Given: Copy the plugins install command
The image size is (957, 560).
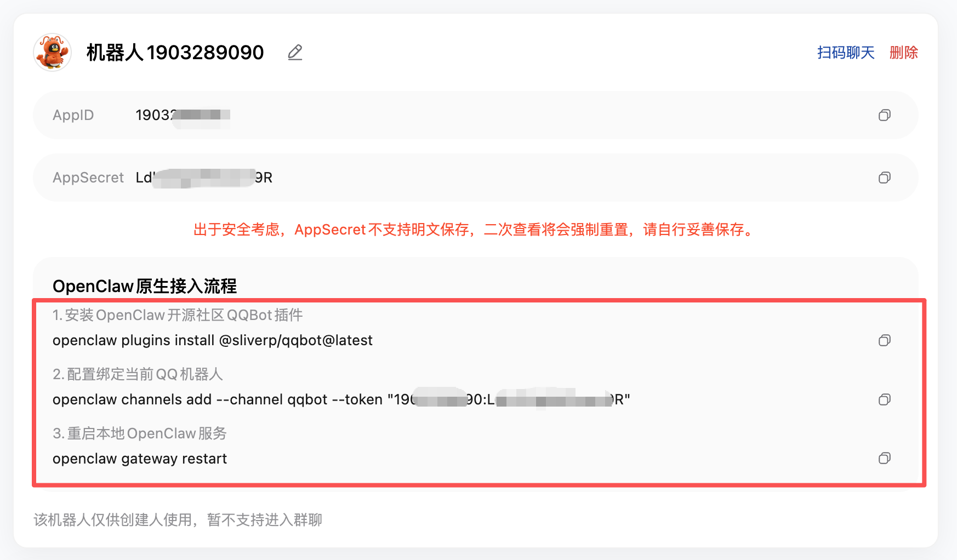Looking at the screenshot, I should point(884,340).
